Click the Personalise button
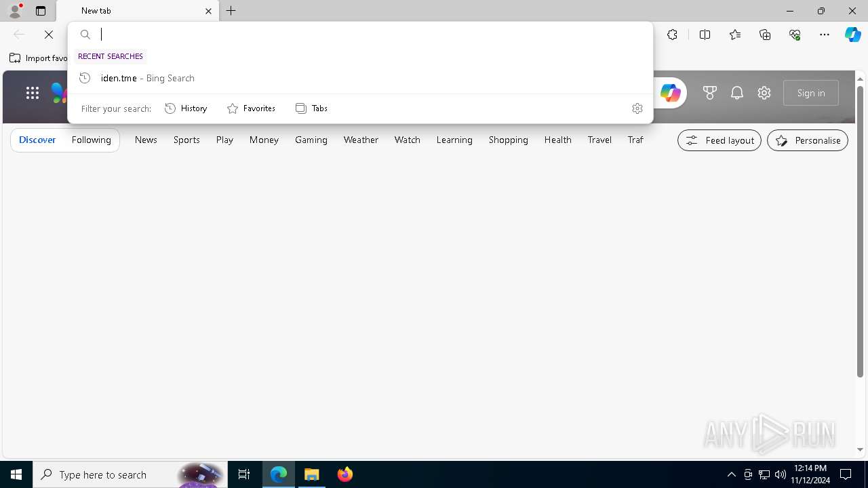 [x=808, y=140]
